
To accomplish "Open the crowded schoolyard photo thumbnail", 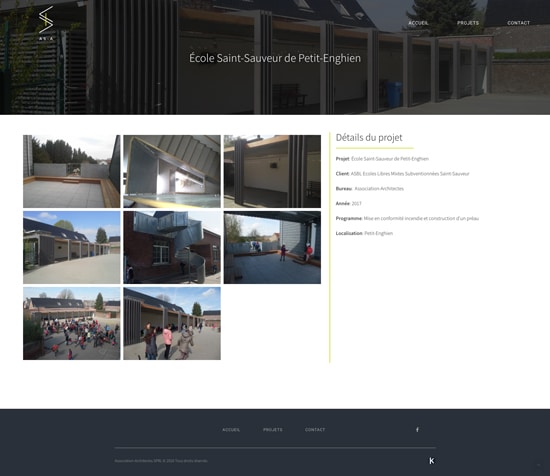I will pyautogui.click(x=72, y=323).
